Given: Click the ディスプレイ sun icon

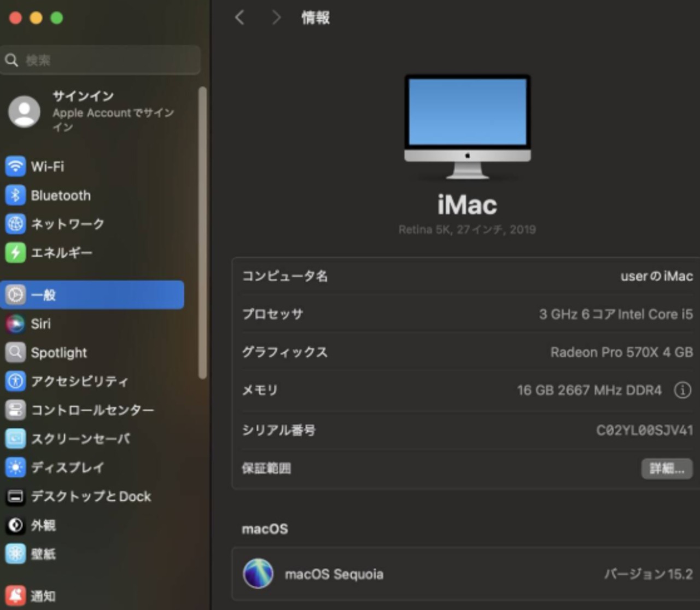Looking at the screenshot, I should coord(15,467).
